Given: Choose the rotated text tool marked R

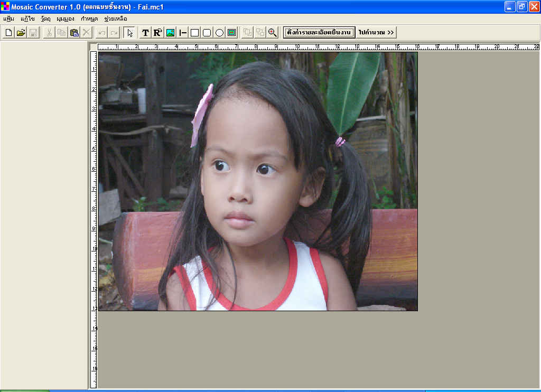Looking at the screenshot, I should coord(157,33).
